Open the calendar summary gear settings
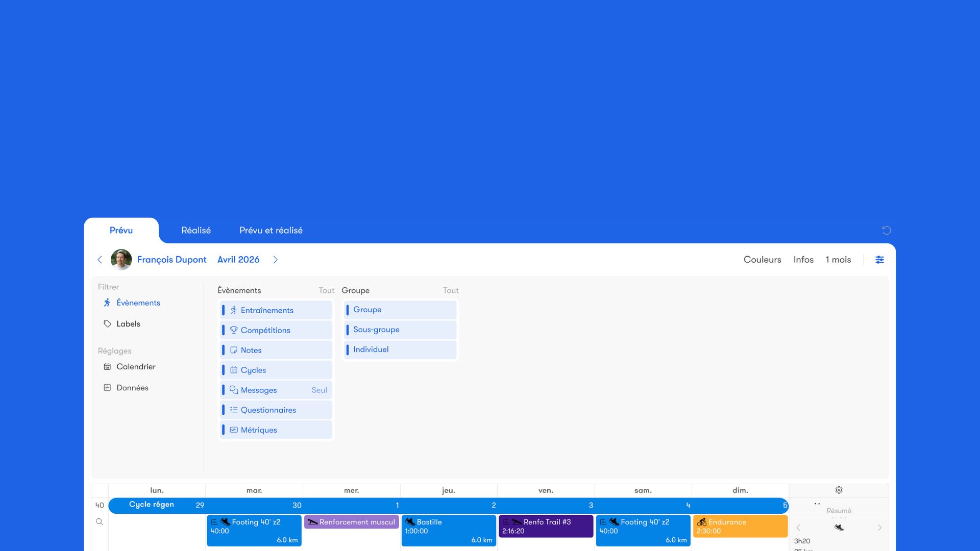 click(839, 490)
